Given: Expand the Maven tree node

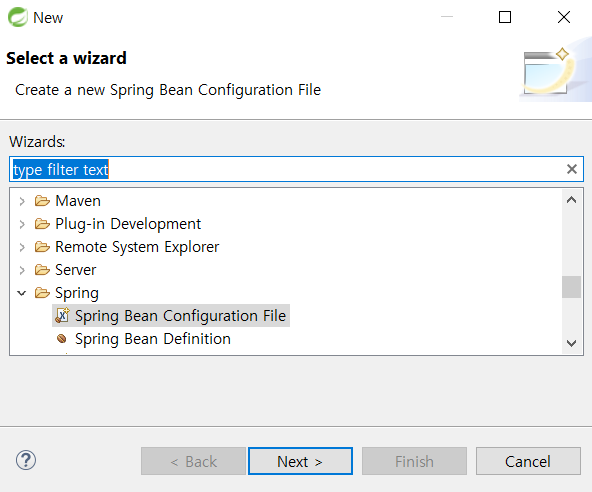Looking at the screenshot, I should click(x=22, y=201).
